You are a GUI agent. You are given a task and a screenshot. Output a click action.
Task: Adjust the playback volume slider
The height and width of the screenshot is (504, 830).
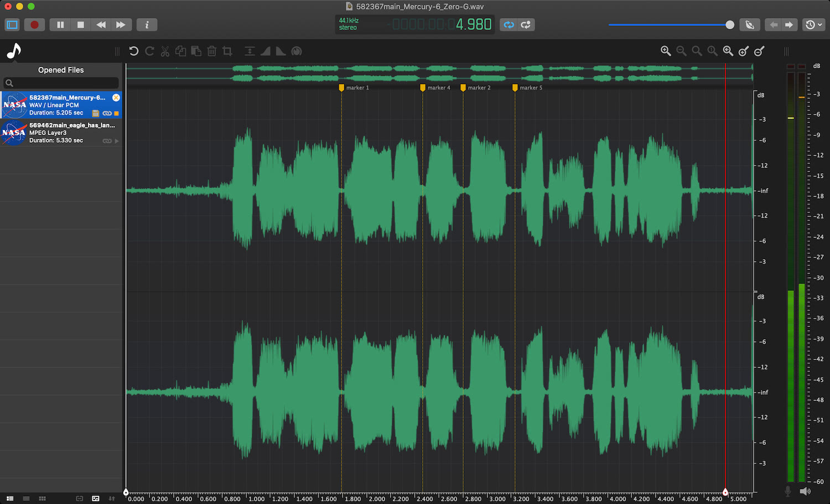671,25
